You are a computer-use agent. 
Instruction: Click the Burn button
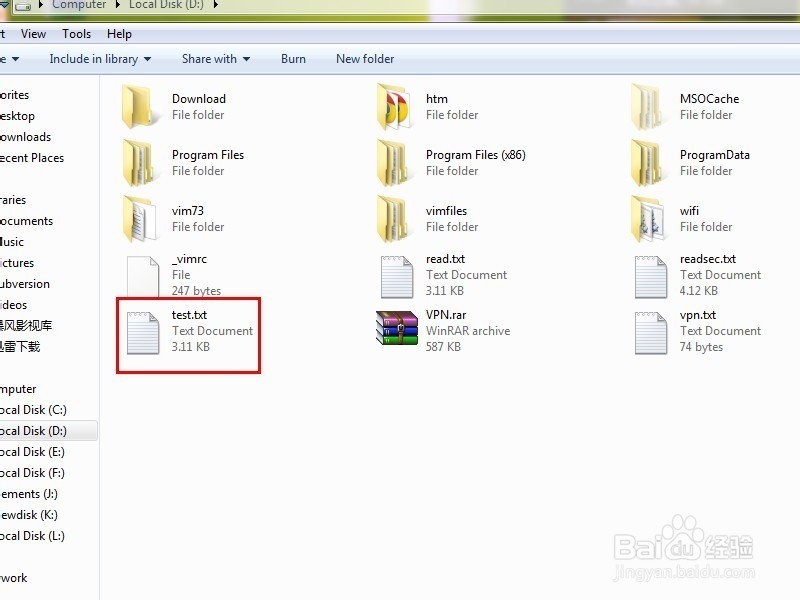coord(293,59)
